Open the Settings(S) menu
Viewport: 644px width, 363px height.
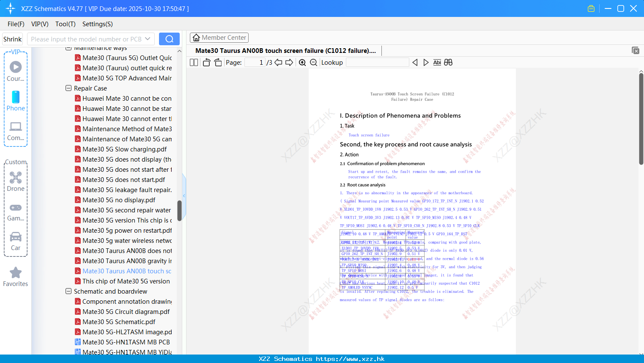click(x=98, y=24)
